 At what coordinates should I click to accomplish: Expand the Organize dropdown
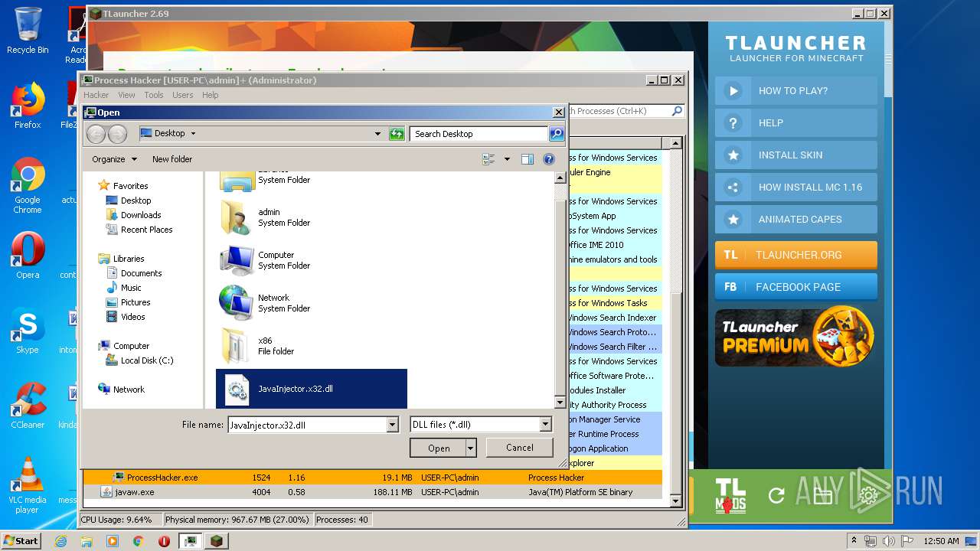(115, 159)
